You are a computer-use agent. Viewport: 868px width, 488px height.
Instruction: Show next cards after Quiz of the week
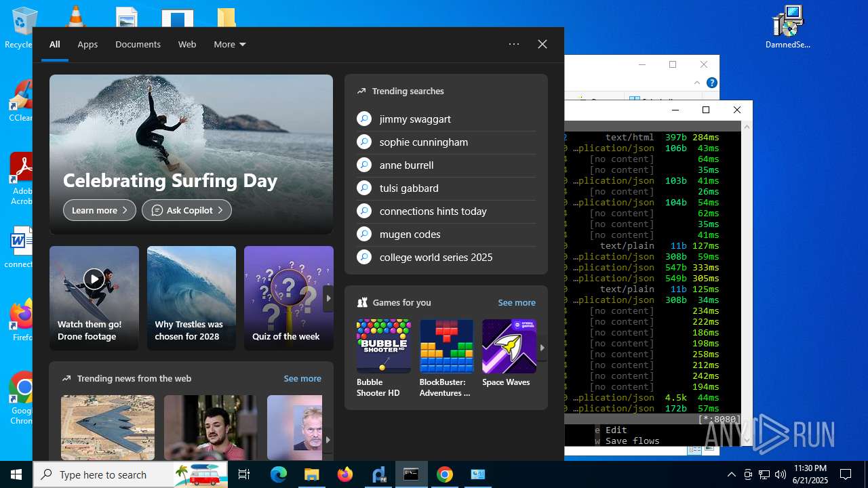[x=328, y=298]
